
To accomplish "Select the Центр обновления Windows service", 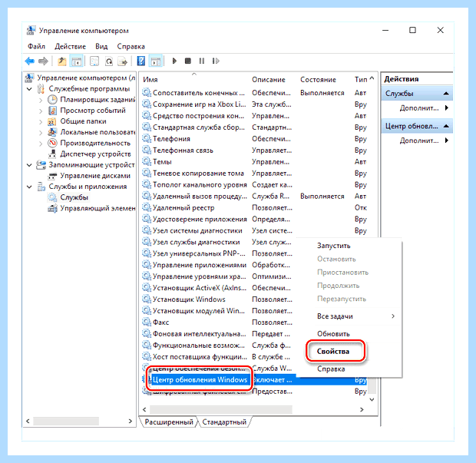I will 200,380.
